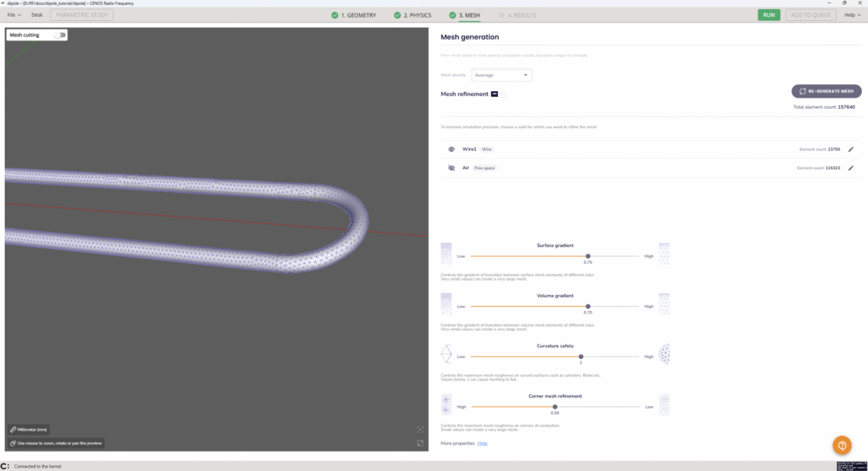
Task: Open the orange help button
Action: pyautogui.click(x=841, y=445)
